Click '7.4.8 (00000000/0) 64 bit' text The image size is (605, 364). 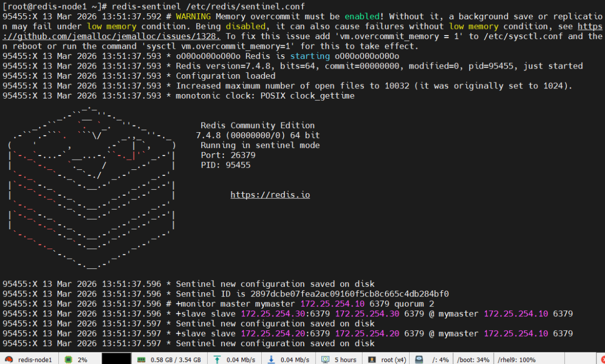(258, 136)
